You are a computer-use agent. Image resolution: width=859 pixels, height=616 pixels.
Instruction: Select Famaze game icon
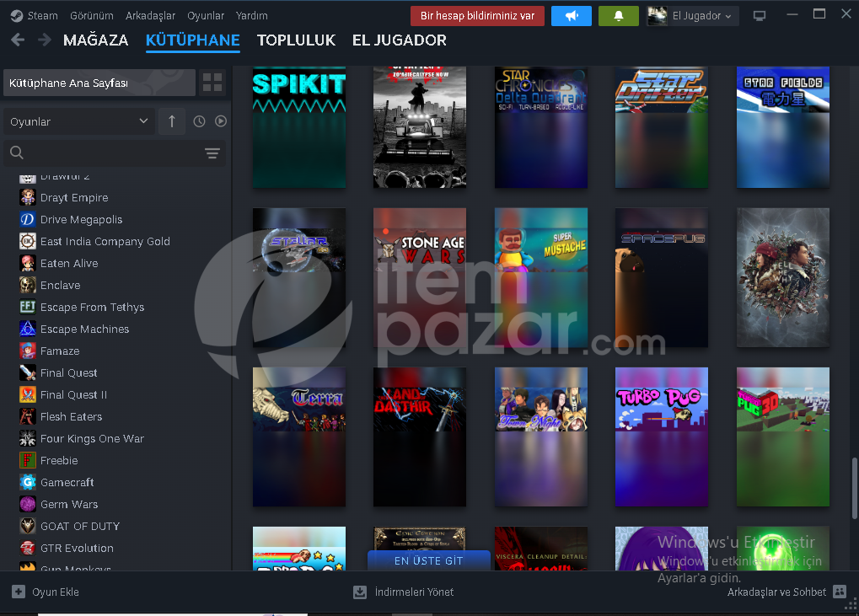(27, 351)
